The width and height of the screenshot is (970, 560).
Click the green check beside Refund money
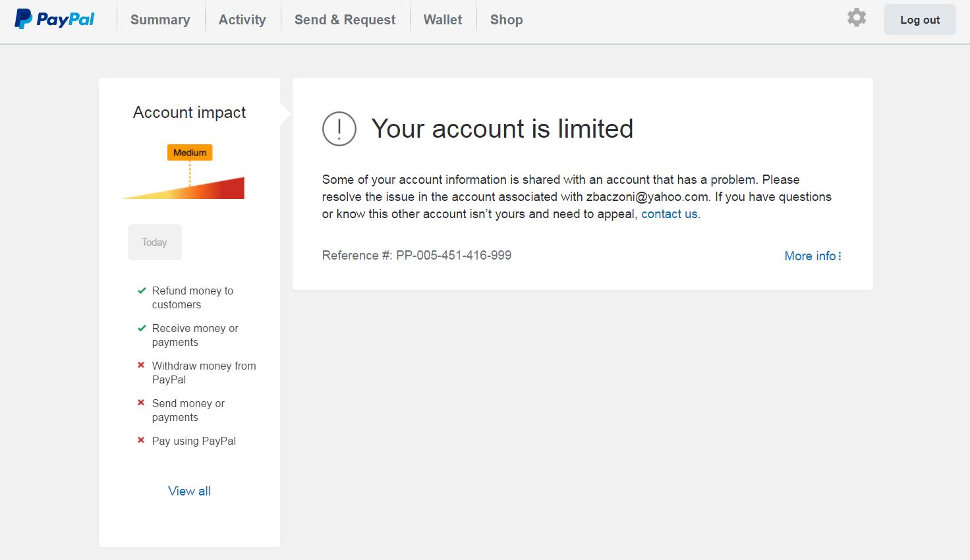[x=142, y=291]
